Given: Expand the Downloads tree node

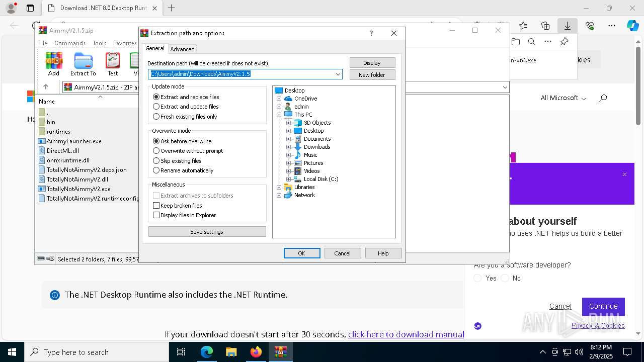Looking at the screenshot, I should 288,147.
